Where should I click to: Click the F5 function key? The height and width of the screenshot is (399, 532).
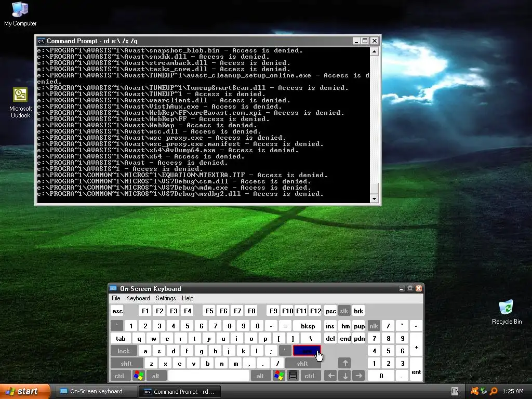point(209,311)
